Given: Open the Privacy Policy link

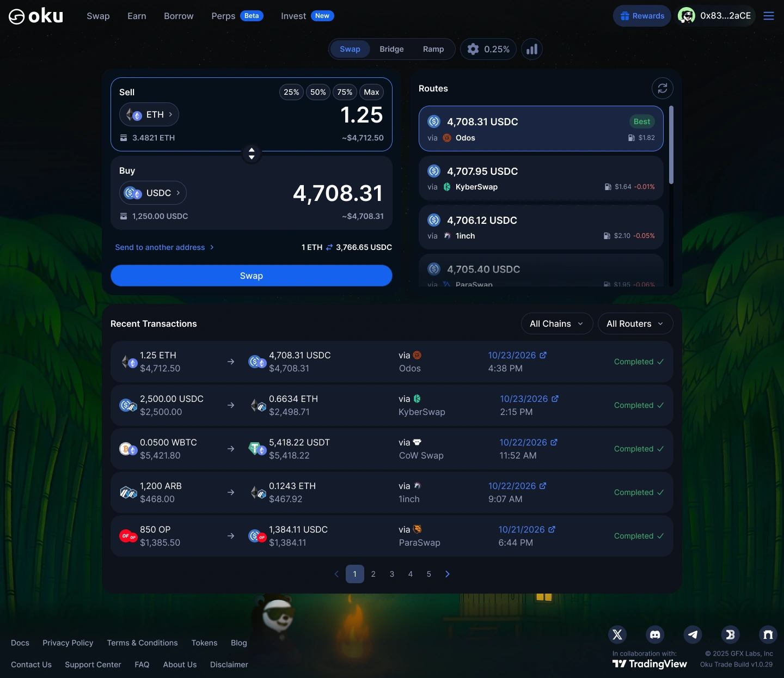Looking at the screenshot, I should click(68, 643).
